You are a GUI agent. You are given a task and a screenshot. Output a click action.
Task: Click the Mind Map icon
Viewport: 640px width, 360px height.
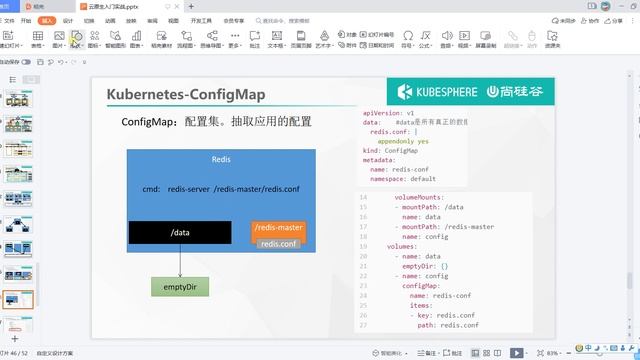(x=212, y=36)
